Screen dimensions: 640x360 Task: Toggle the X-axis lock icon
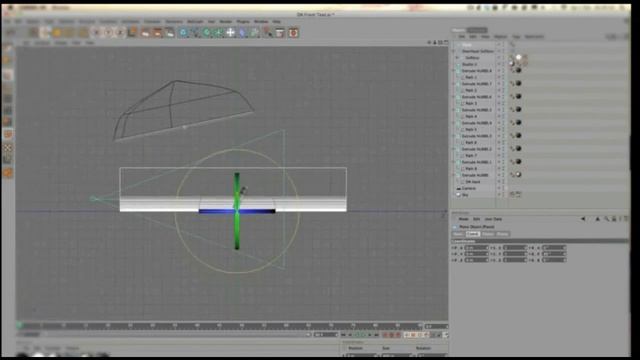pyautogui.click(x=96, y=32)
